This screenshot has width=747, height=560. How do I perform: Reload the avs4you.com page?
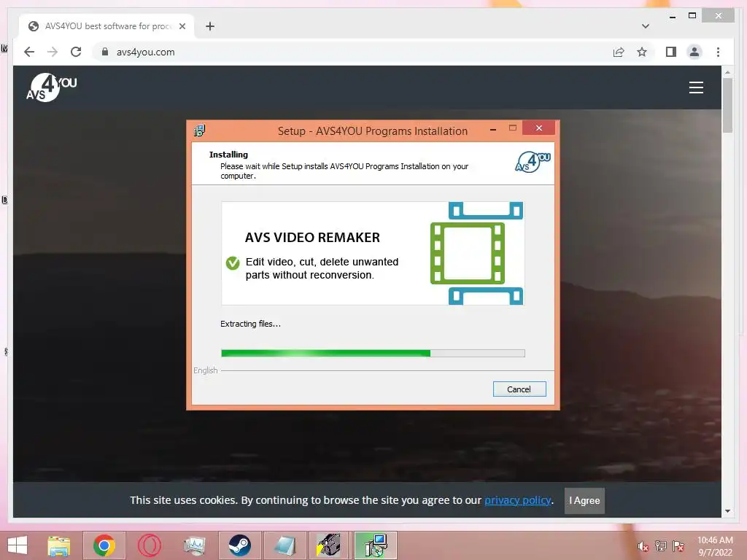pyautogui.click(x=76, y=52)
